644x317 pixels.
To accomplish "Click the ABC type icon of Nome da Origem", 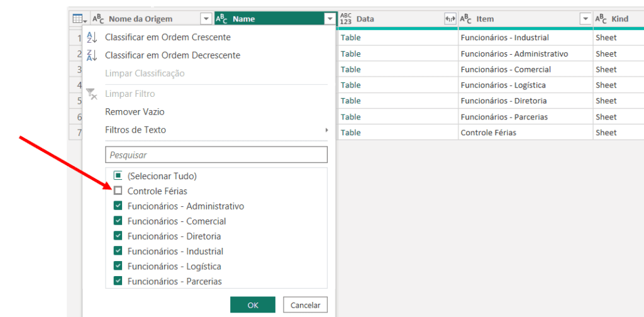I will coord(99,19).
